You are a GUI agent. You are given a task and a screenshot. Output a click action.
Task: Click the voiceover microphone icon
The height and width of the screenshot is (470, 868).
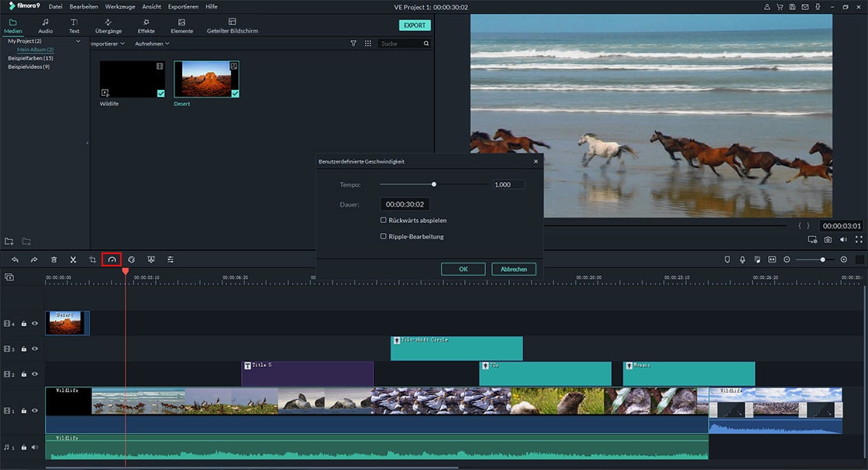click(742, 259)
